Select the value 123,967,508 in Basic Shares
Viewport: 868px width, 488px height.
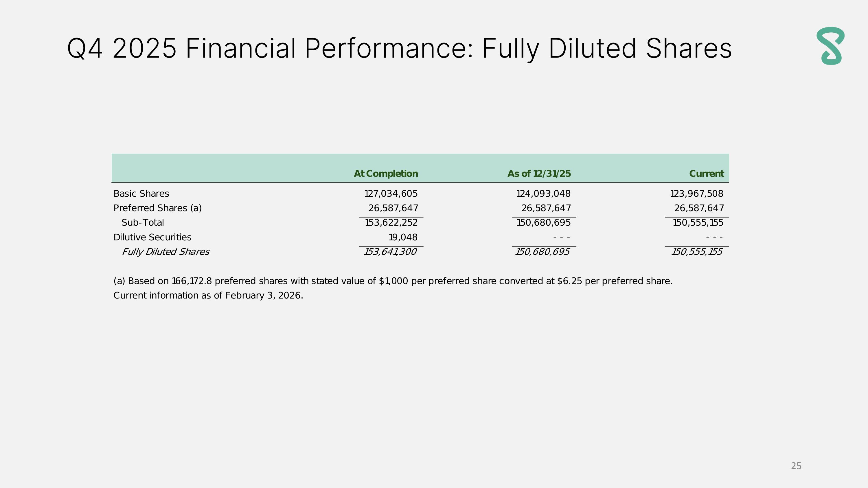click(696, 194)
